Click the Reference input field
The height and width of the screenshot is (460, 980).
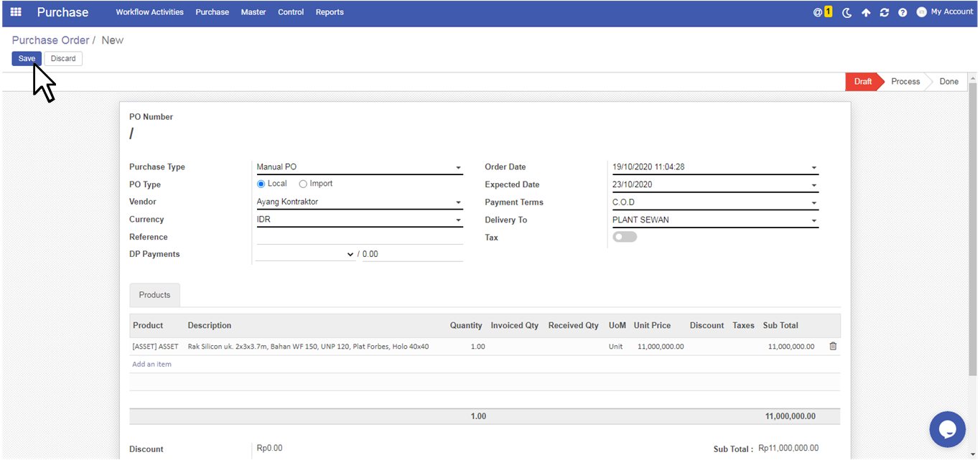point(359,237)
